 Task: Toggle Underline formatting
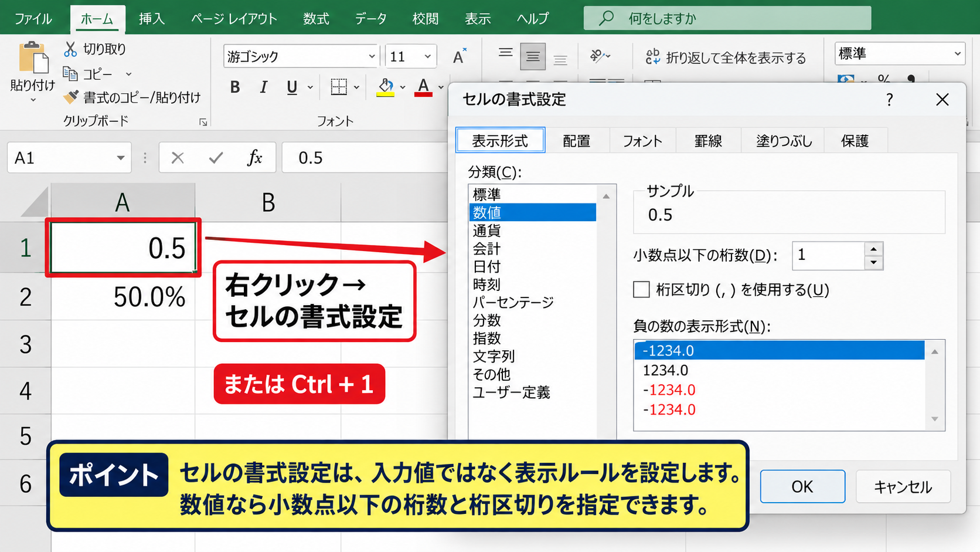pyautogui.click(x=292, y=87)
